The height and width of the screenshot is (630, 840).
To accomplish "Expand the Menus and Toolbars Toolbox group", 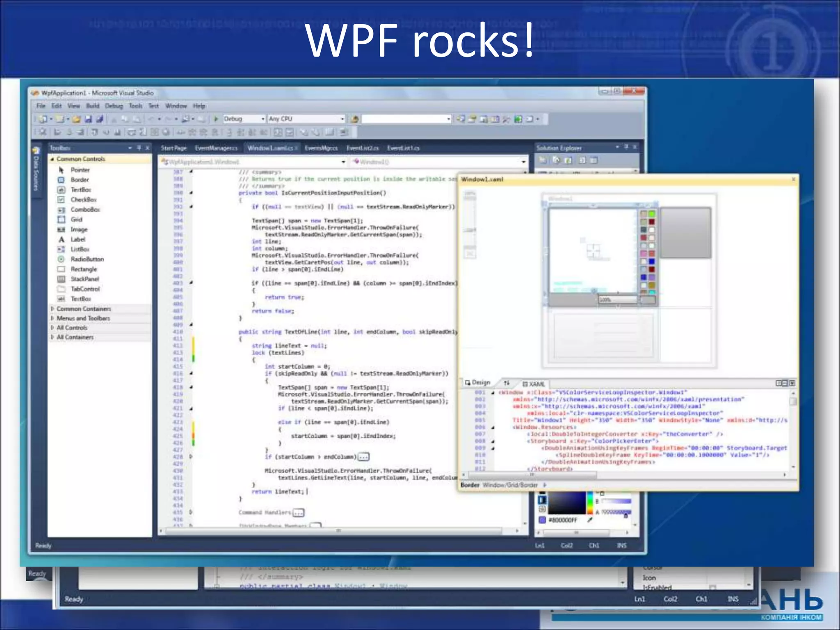I will point(52,318).
